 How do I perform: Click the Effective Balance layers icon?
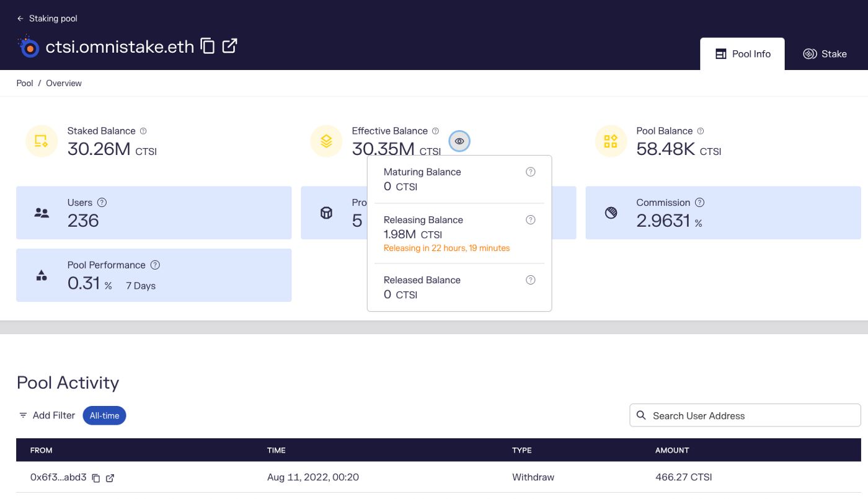point(326,141)
